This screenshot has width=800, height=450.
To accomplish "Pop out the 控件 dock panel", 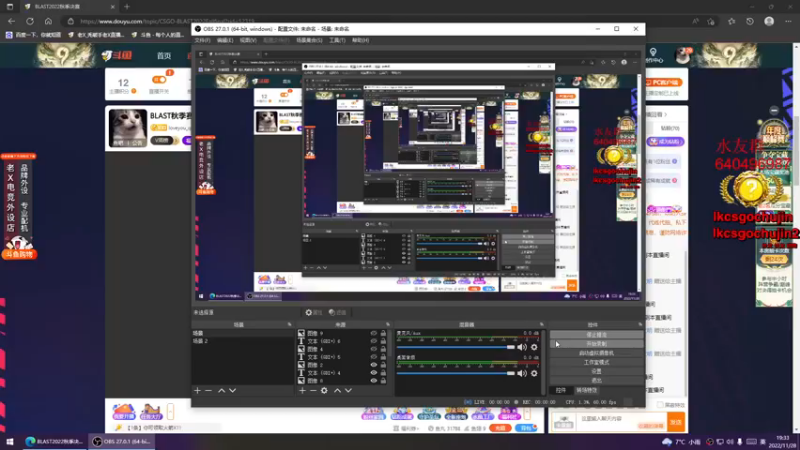I will pos(640,324).
